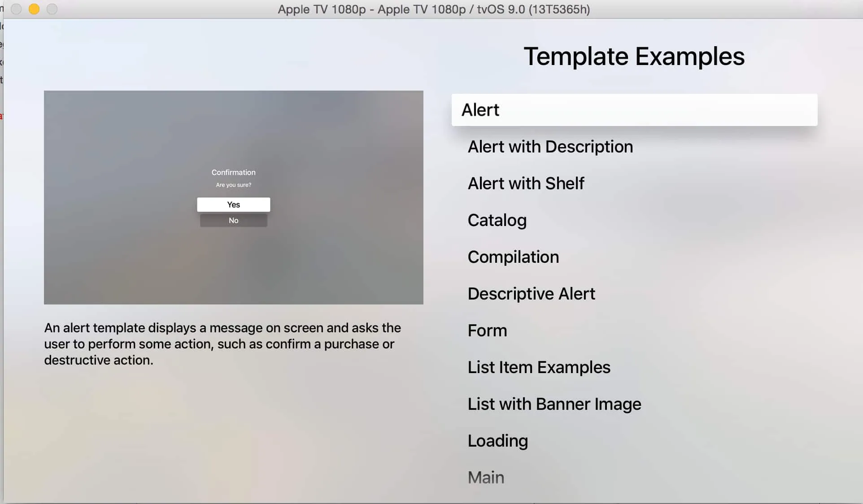863x504 pixels.
Task: Open the Catalog template example
Action: (497, 220)
